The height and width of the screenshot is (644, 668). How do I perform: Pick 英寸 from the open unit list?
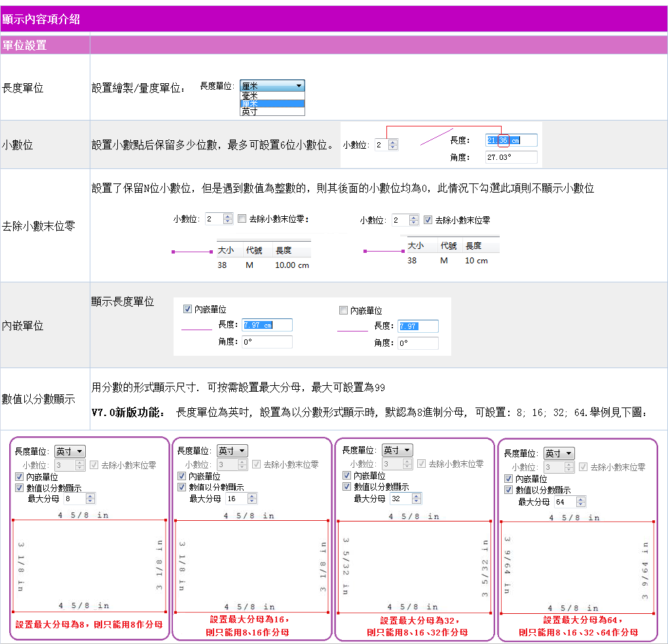272,111
